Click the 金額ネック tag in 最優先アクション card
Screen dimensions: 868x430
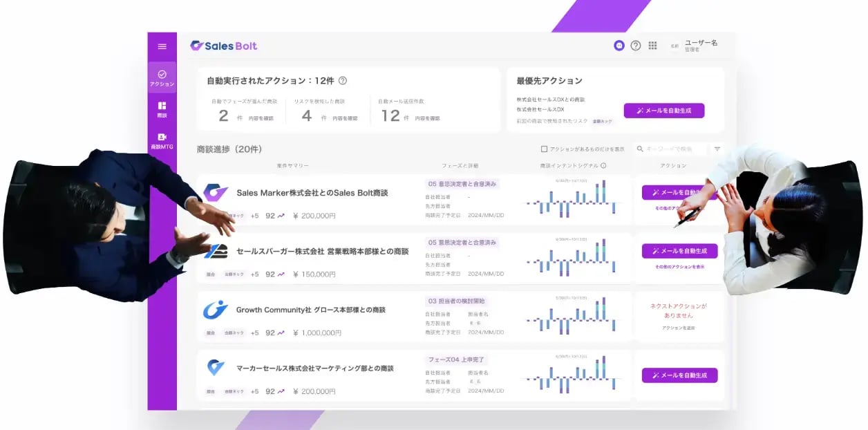[602, 121]
